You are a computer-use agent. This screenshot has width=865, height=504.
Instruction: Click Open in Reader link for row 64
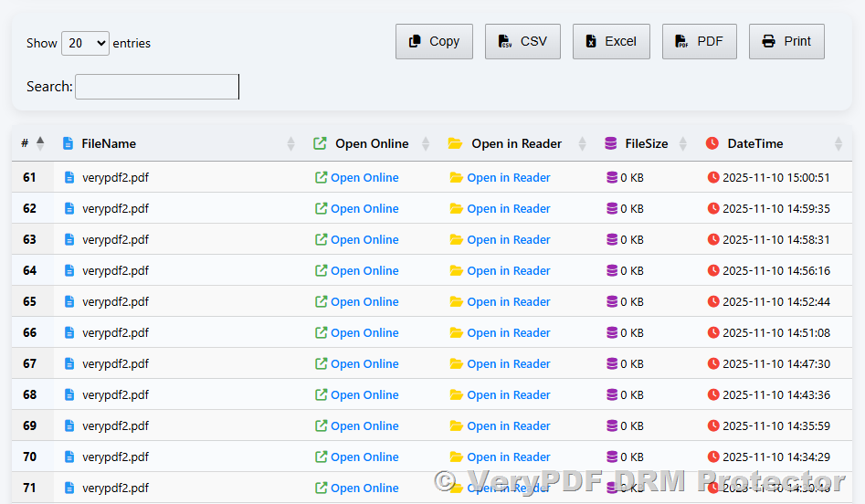[x=508, y=271]
